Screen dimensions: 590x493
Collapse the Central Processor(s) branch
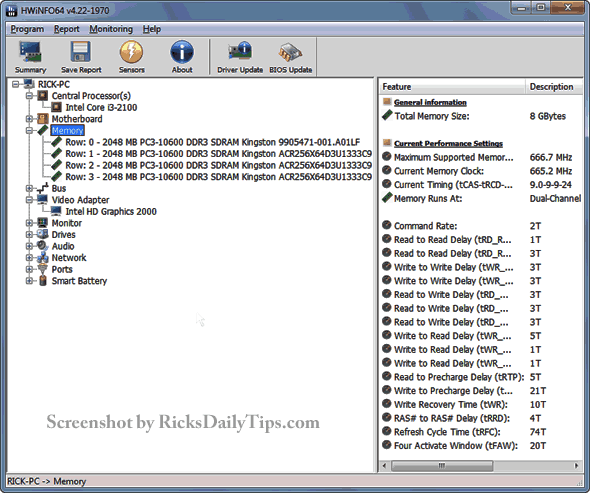29,96
